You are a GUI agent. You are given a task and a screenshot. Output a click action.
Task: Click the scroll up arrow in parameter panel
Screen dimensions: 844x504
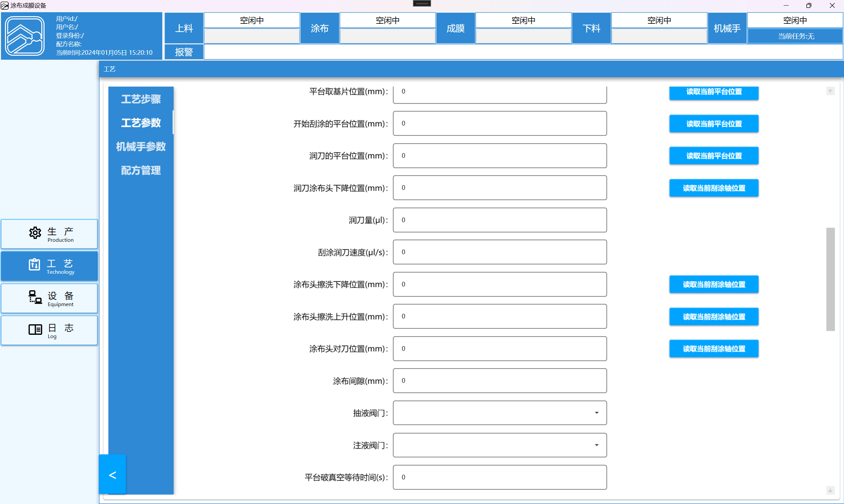point(830,91)
